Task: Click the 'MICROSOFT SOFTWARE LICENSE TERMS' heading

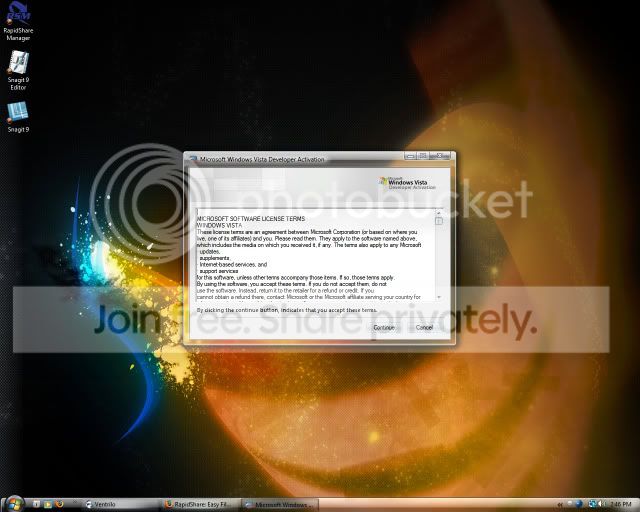Action: pyautogui.click(x=251, y=219)
